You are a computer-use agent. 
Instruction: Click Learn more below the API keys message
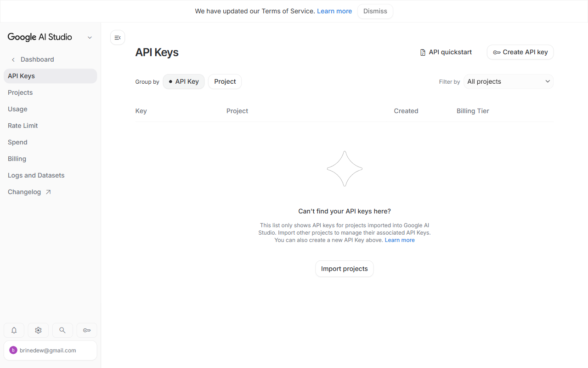[400, 240]
